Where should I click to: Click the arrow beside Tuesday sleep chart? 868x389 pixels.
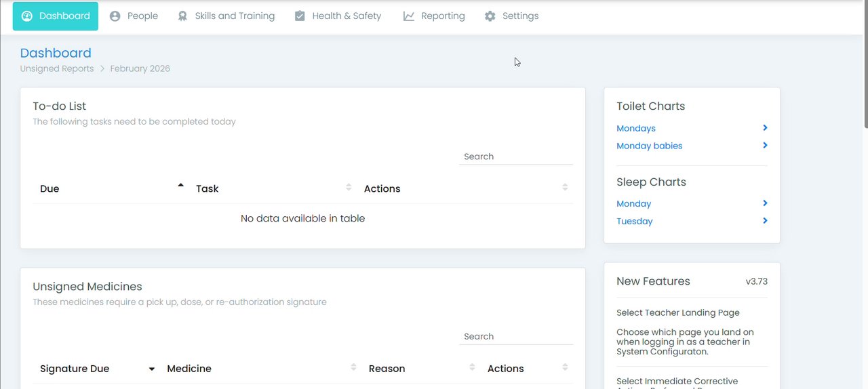765,221
